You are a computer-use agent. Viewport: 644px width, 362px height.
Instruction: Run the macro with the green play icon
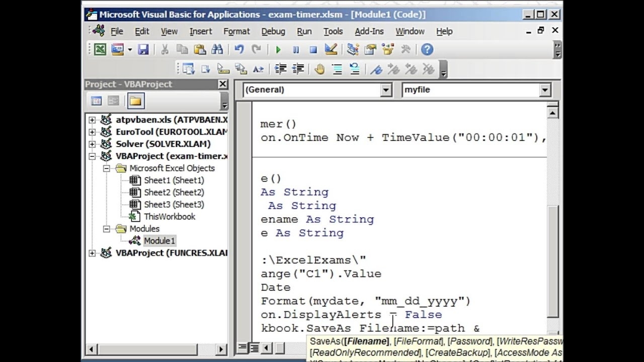pyautogui.click(x=278, y=49)
